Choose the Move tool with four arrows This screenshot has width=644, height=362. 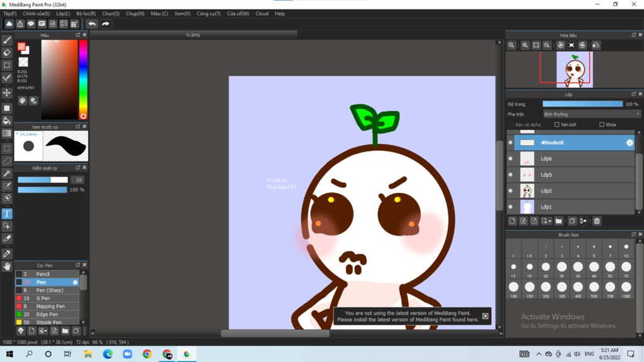tap(7, 93)
